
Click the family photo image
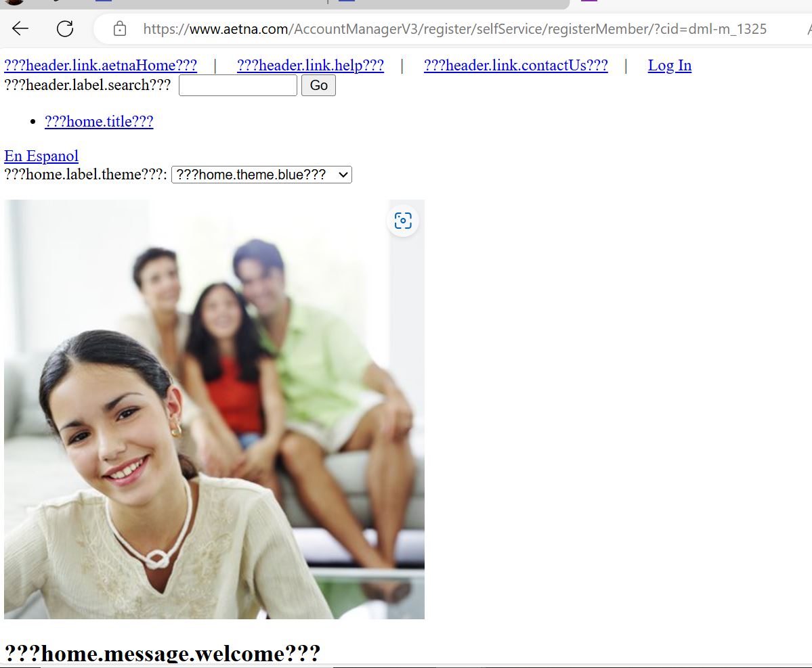click(215, 409)
